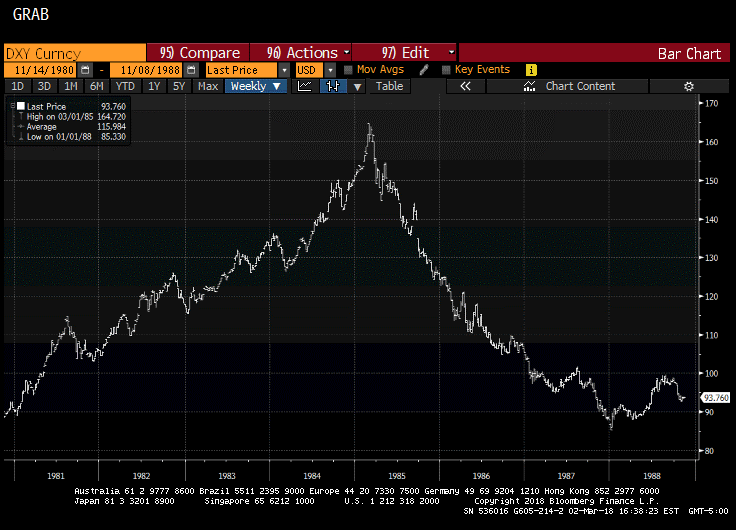Enable the Mov Avgs checkbox
The image size is (736, 530).
[x=348, y=70]
